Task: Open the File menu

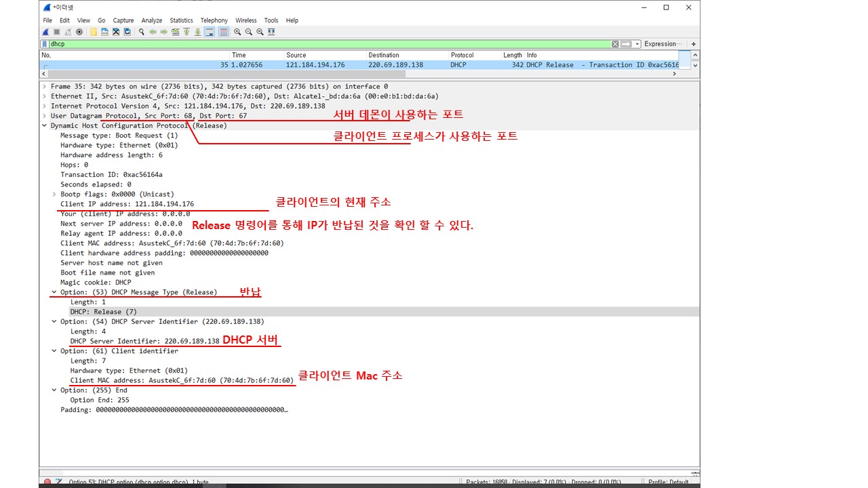Action: tap(47, 20)
